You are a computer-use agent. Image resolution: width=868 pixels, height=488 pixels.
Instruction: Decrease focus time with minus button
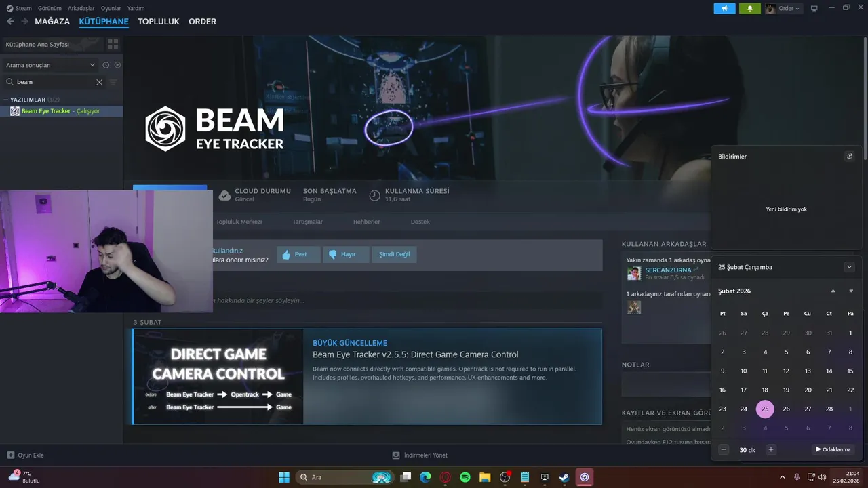[x=724, y=449]
